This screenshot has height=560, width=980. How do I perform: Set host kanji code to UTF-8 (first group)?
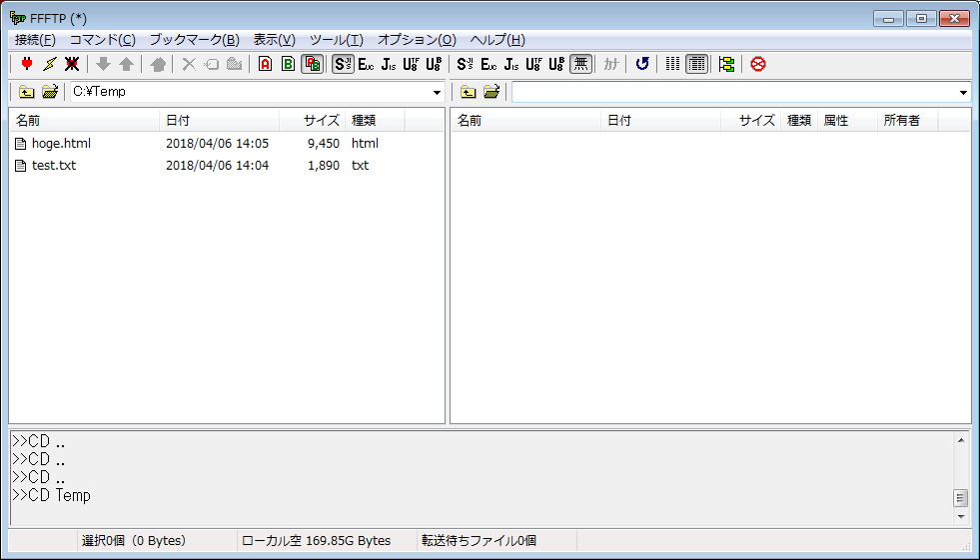click(x=411, y=64)
